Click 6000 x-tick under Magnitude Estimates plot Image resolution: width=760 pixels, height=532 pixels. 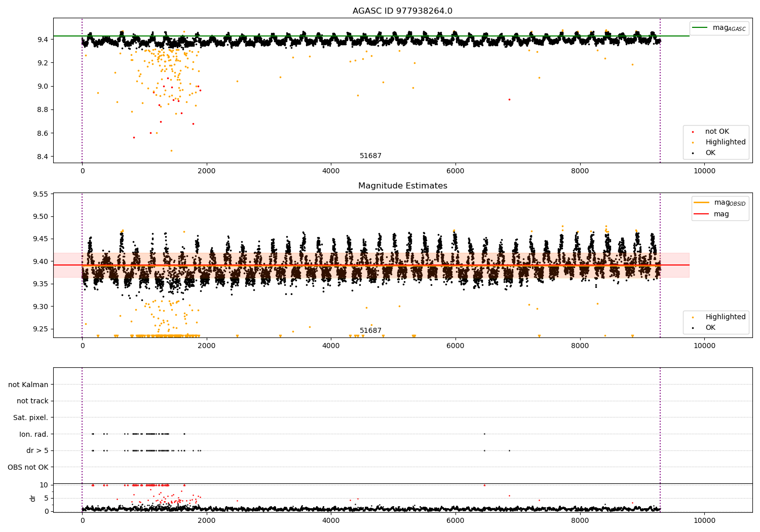[455, 346]
